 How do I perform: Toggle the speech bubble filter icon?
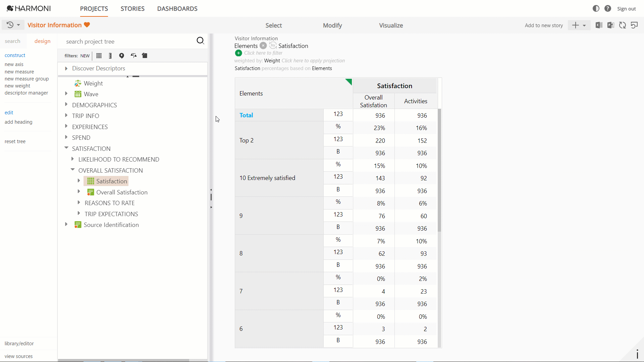(121, 56)
